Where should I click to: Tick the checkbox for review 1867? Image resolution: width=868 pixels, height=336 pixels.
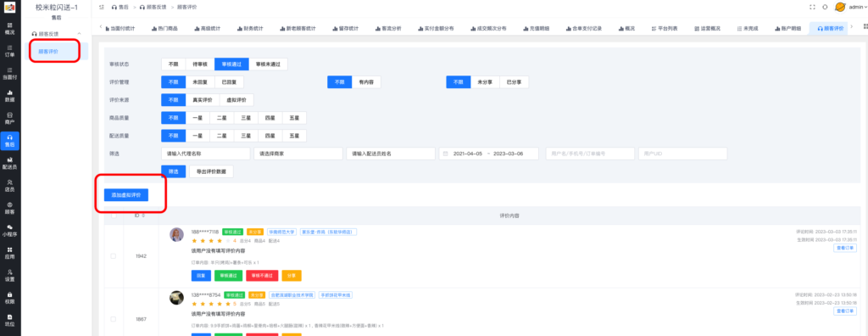pos(114,319)
